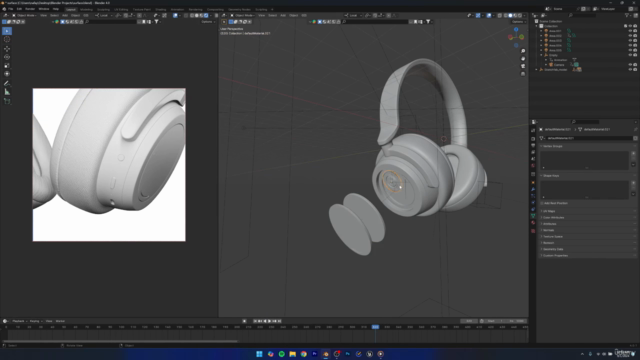Expand the Custom Properties panel
Viewport: 640px width, 360px height.
(x=555, y=256)
